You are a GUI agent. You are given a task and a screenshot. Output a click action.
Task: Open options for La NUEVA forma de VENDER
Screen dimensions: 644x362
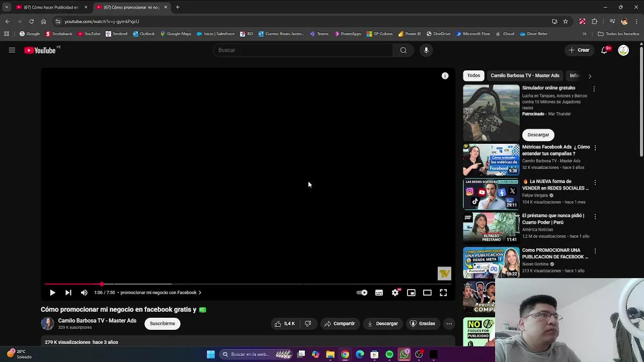pos(595,183)
